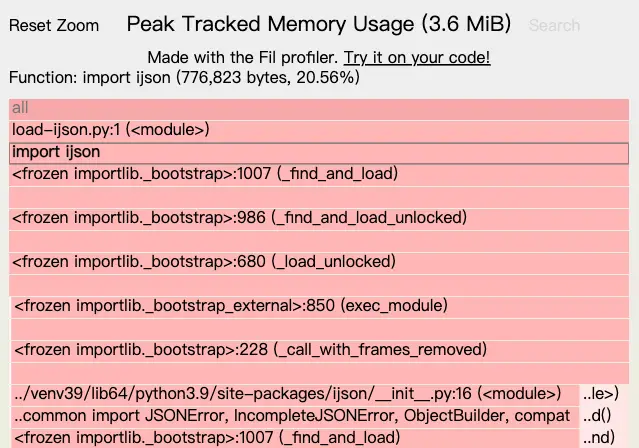Click the truncated "..d()" frame

[604, 417]
